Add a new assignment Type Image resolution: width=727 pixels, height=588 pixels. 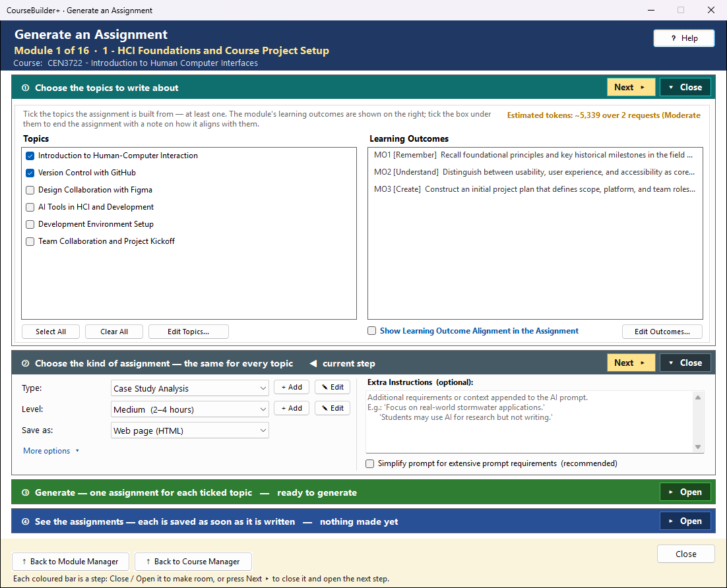pos(292,387)
